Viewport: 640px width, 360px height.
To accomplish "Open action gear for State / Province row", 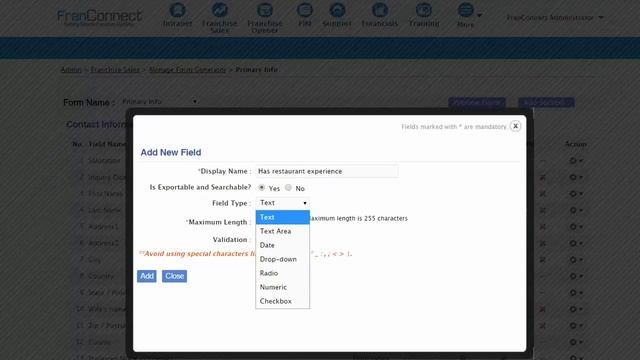I will point(576,293).
